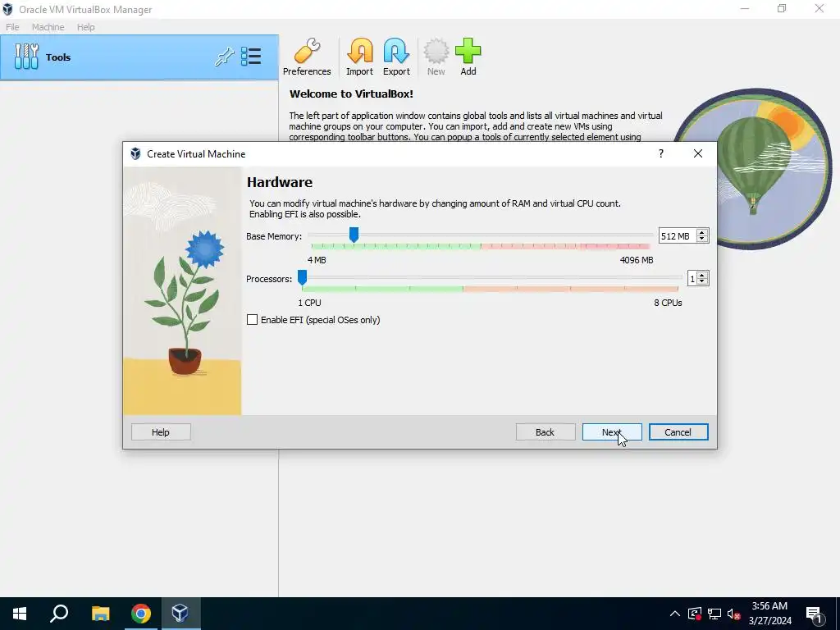The width and height of the screenshot is (840, 630).
Task: Click the 'Welcome to VirtualBox!' heading
Action: click(351, 94)
